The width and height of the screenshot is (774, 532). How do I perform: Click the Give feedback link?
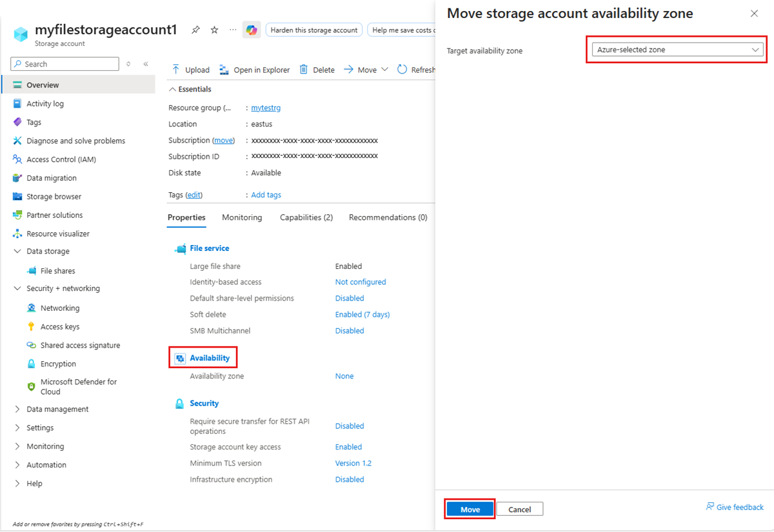point(740,507)
